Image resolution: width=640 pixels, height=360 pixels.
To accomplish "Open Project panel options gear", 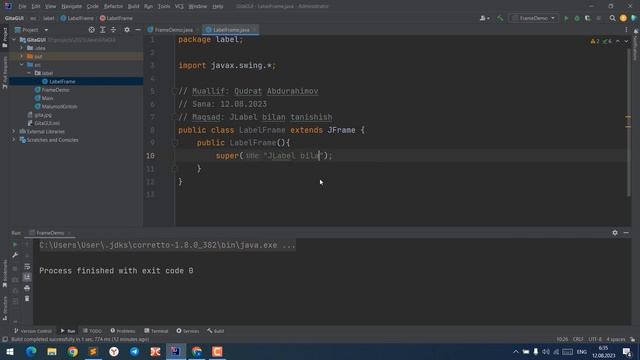I will point(127,30).
